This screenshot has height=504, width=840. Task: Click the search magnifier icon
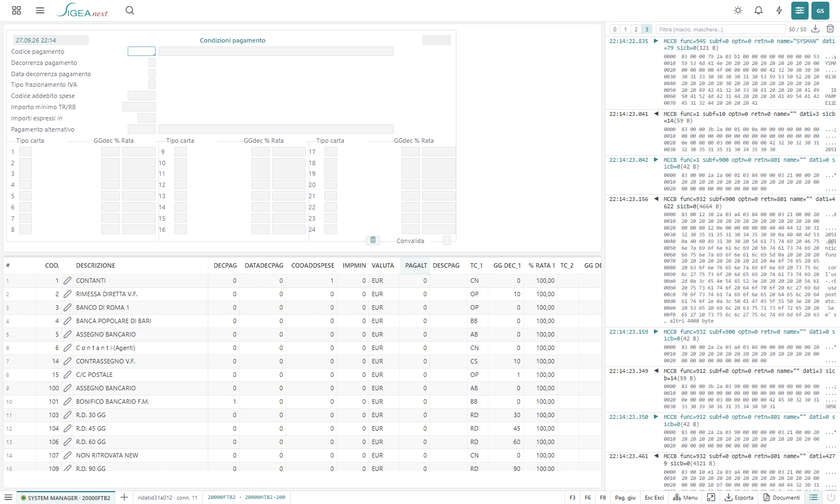pos(130,10)
